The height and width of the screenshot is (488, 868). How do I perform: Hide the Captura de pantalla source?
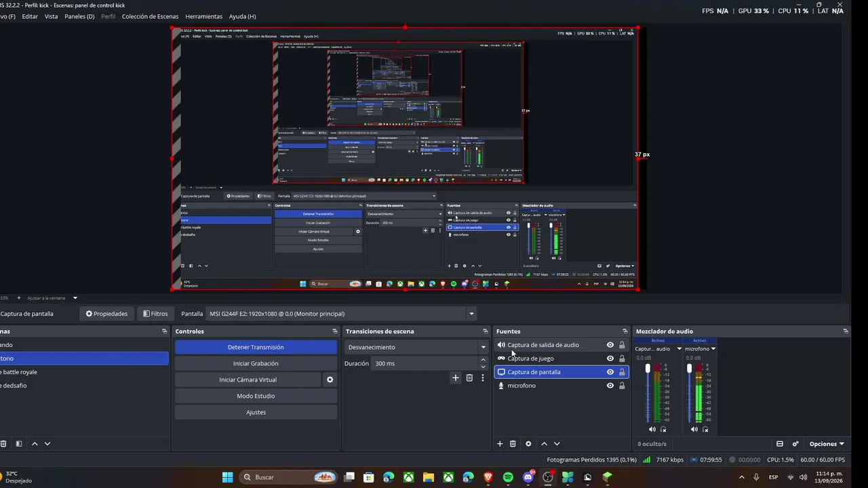pyautogui.click(x=610, y=372)
